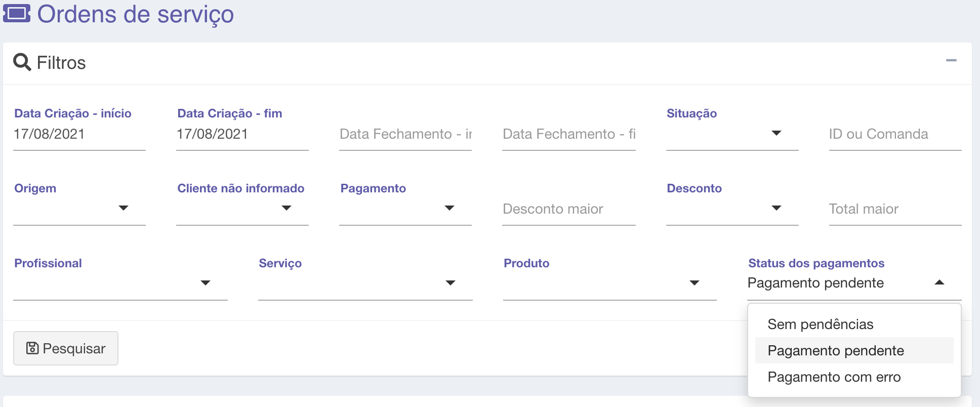
Task: Open the Pagamento dropdown
Action: tap(405, 209)
